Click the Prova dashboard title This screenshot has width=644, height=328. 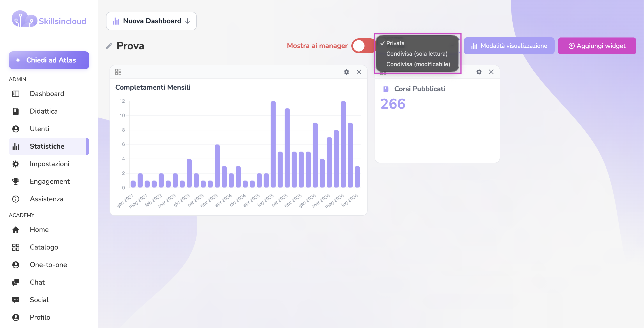point(130,46)
